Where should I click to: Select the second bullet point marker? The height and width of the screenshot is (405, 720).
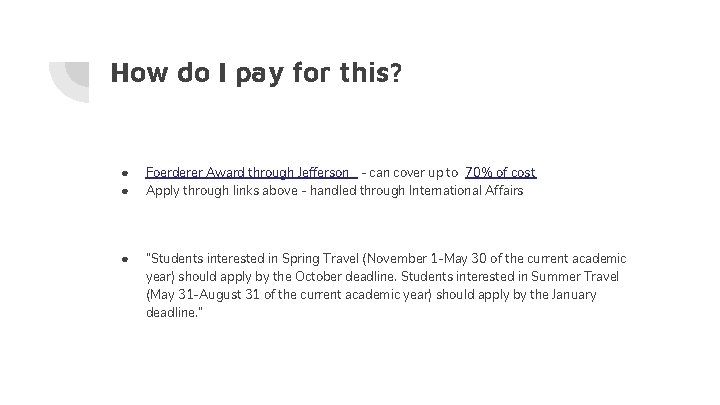tap(121, 190)
